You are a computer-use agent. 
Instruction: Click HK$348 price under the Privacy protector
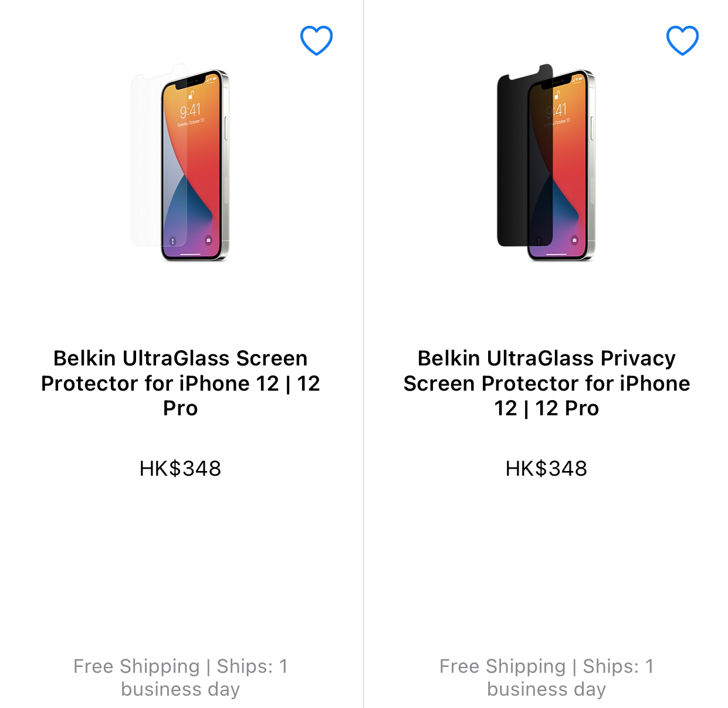546,468
